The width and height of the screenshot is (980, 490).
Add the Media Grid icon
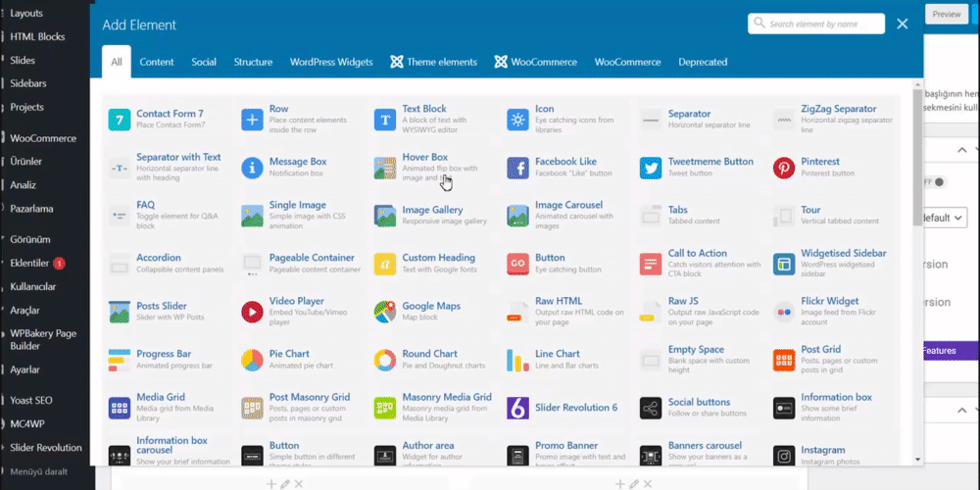pyautogui.click(x=120, y=408)
